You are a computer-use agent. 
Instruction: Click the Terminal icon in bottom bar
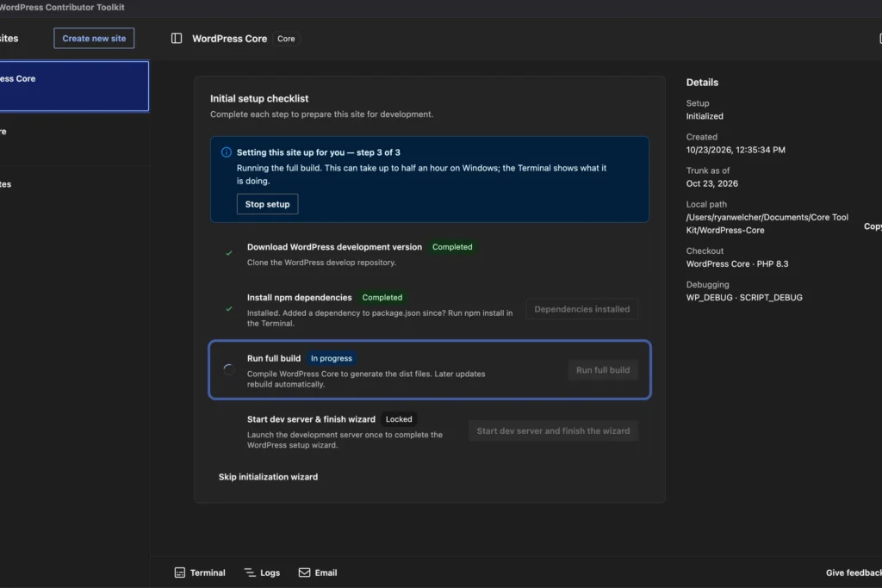(179, 573)
